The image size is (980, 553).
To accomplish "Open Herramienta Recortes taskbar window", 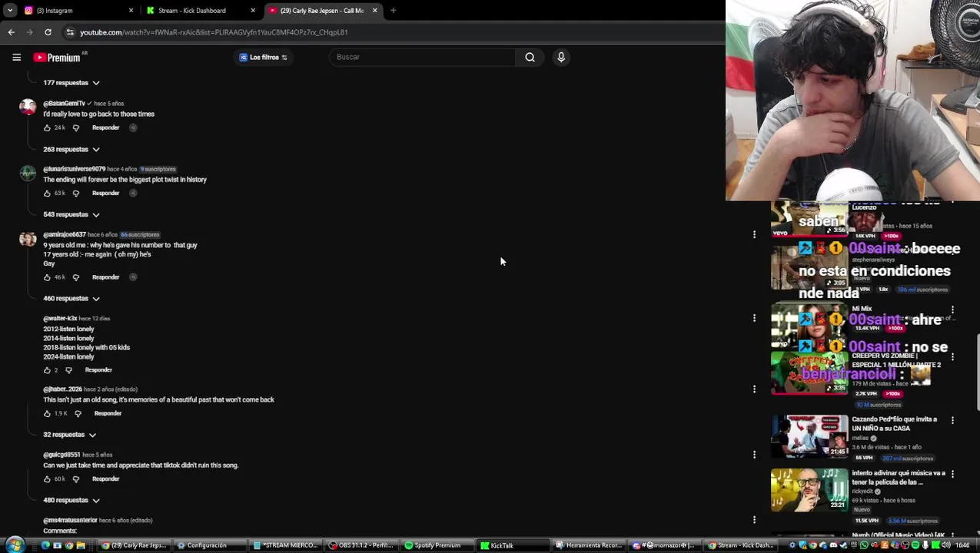I will tap(588, 545).
